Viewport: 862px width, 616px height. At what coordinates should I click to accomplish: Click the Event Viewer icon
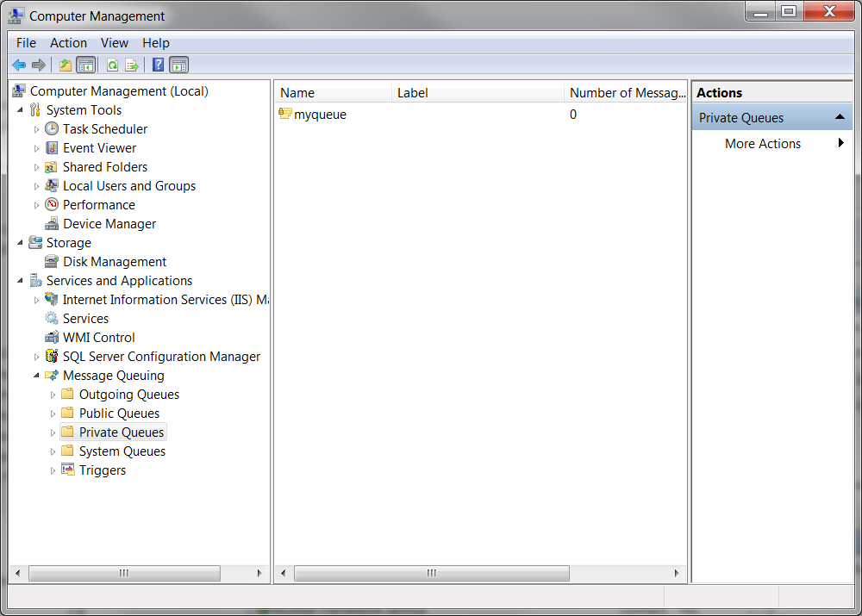tap(52, 148)
